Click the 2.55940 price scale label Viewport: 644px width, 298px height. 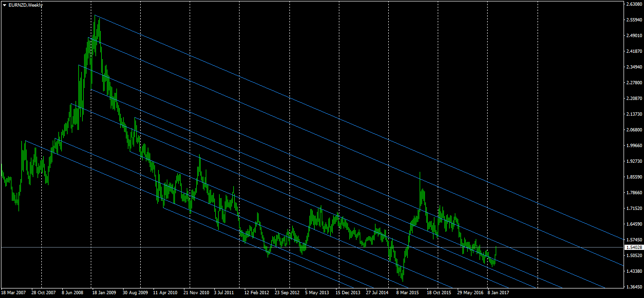[634, 20]
